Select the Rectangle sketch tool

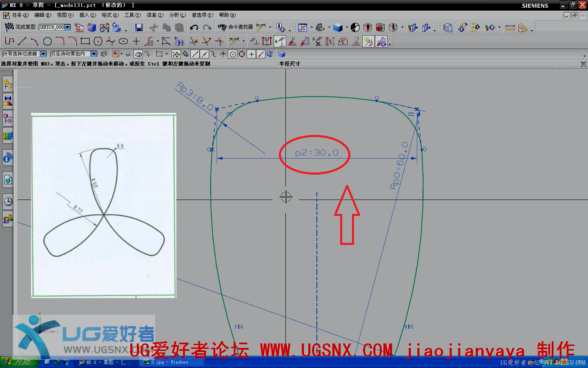point(85,41)
